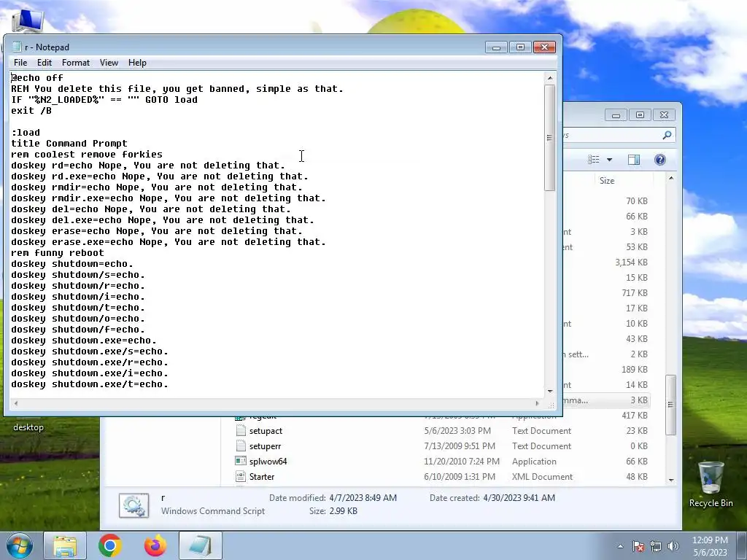
Task: Click the Notepad title bar icon
Action: [18, 47]
